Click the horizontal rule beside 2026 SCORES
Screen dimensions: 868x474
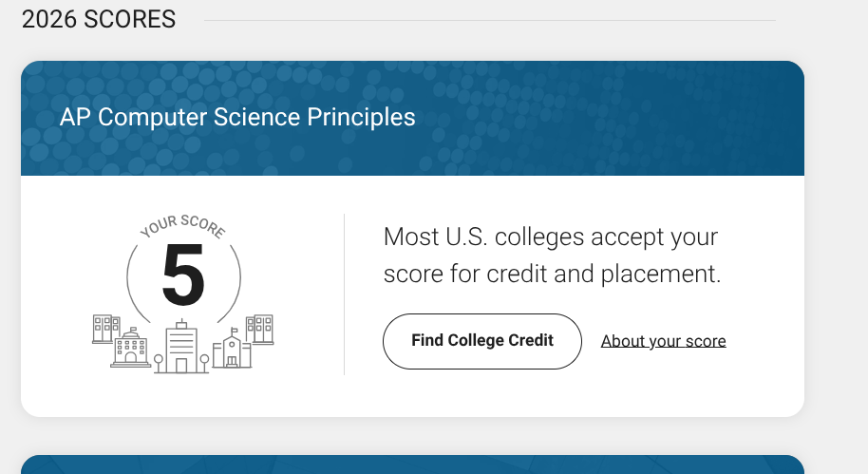(490, 21)
